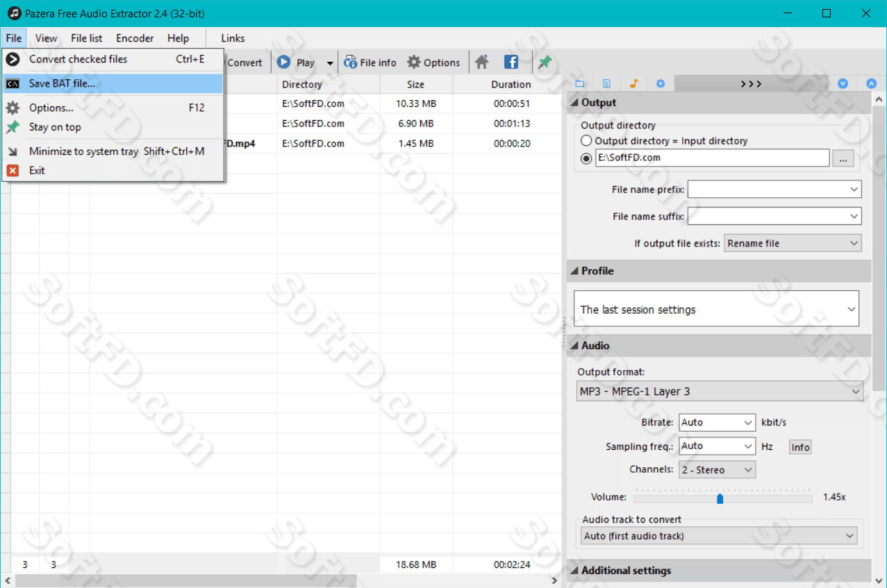Open the Profile dropdown showing last session settings
This screenshot has width=887, height=588.
pos(716,310)
